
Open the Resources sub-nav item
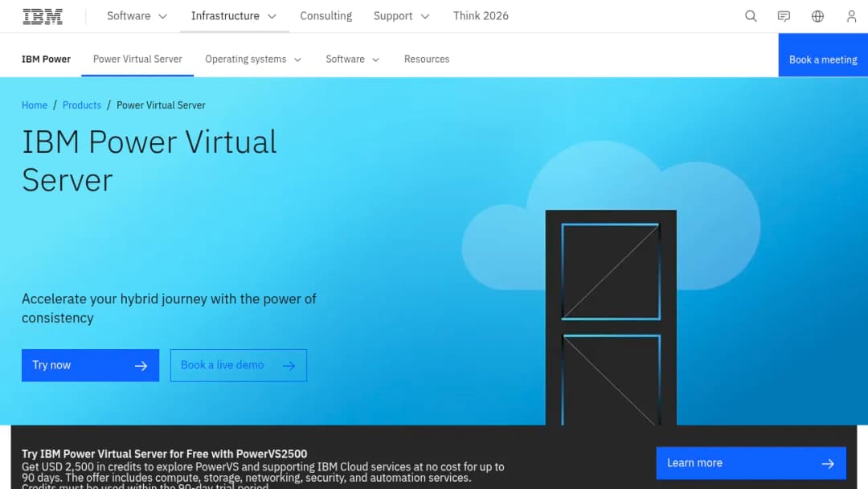[427, 60]
